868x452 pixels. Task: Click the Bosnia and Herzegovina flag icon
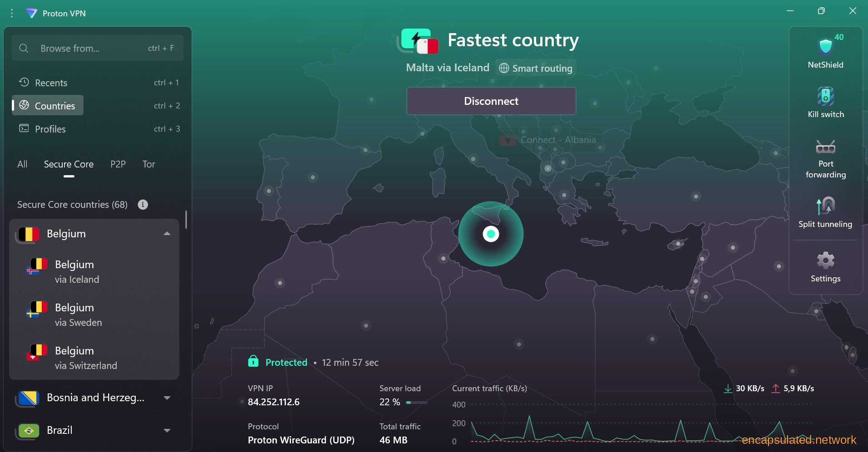point(27,398)
